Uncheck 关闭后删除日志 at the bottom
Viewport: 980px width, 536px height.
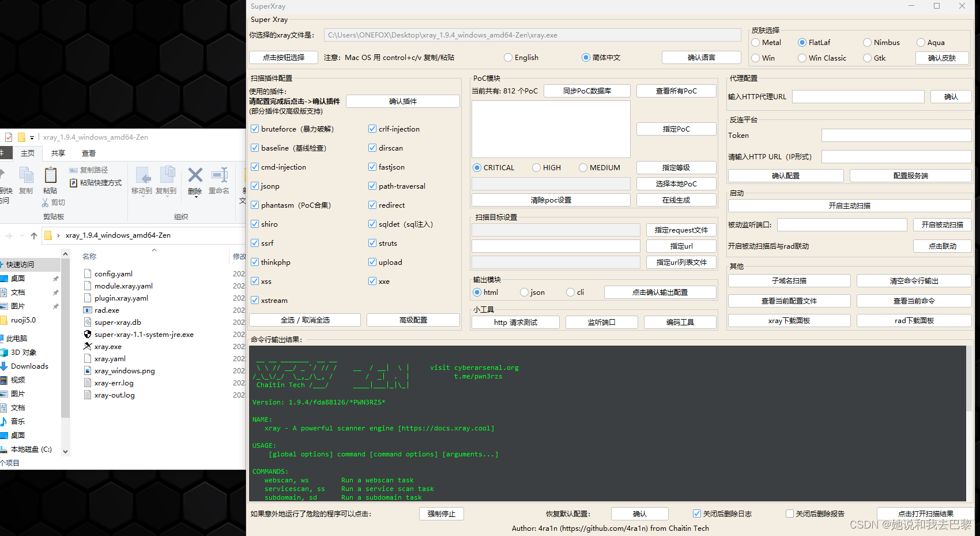coord(696,513)
